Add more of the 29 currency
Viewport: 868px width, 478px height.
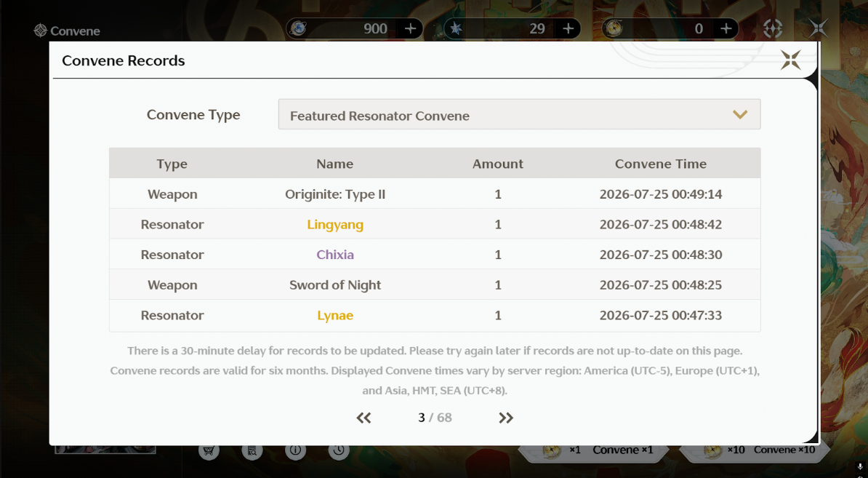tap(568, 29)
